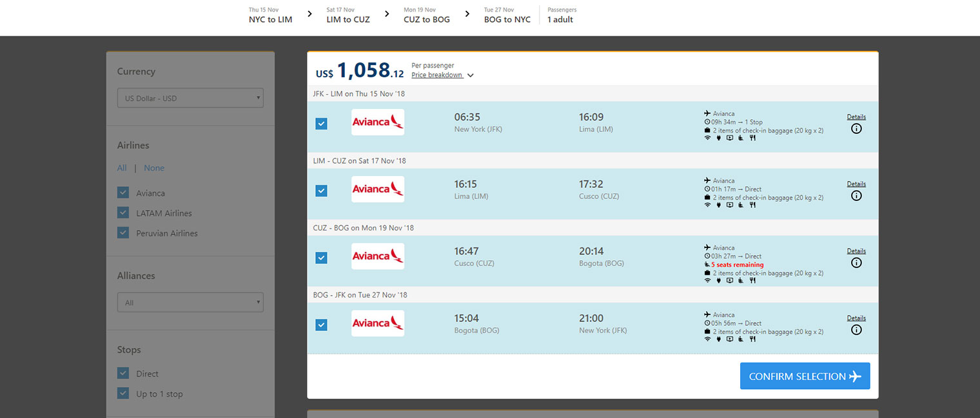Uncheck the LATAM Airlines filter
The height and width of the screenshot is (418, 980).
(x=123, y=213)
